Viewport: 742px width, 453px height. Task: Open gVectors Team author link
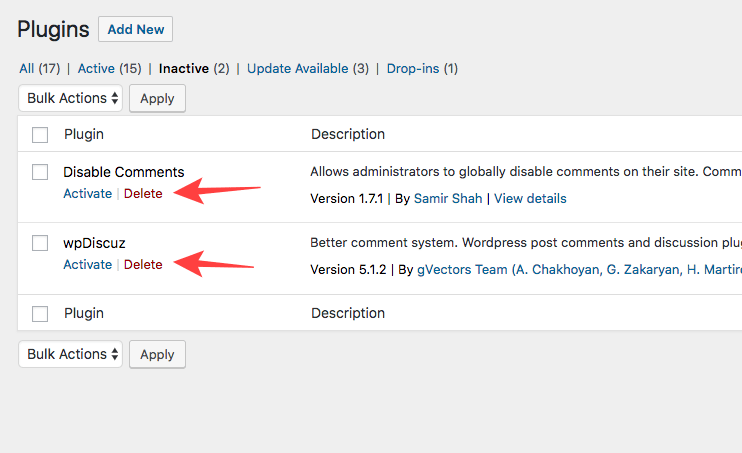pyautogui.click(x=579, y=269)
